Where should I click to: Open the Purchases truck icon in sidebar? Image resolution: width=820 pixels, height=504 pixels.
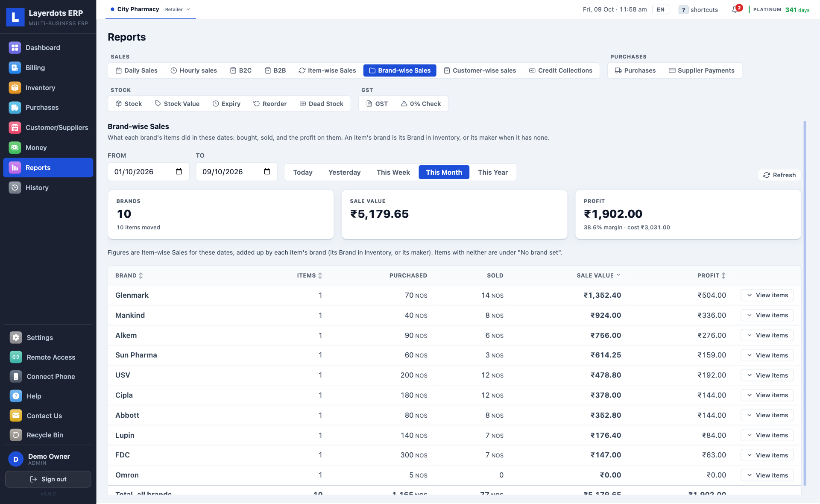pos(15,108)
